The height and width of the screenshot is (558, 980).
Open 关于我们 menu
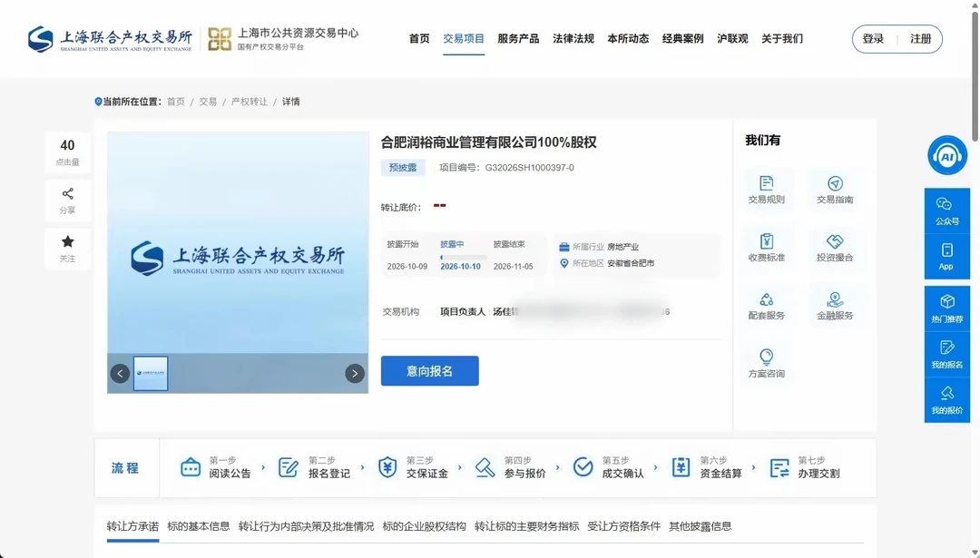pos(782,39)
